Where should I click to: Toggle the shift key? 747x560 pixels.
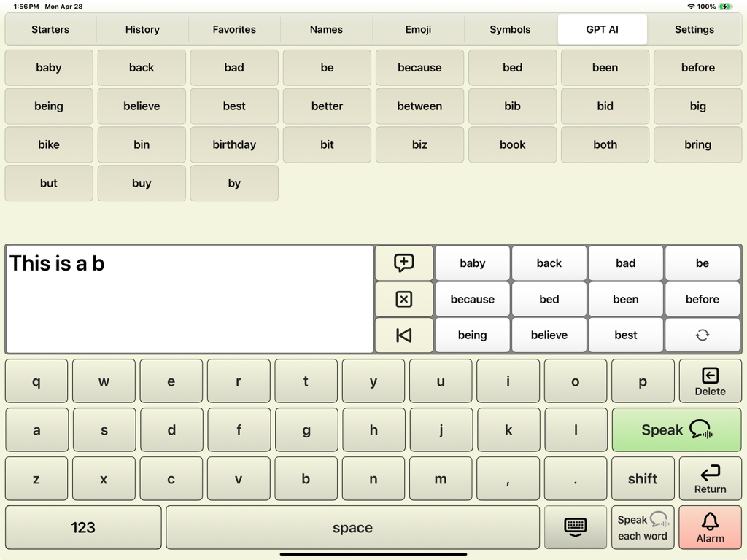point(642,478)
